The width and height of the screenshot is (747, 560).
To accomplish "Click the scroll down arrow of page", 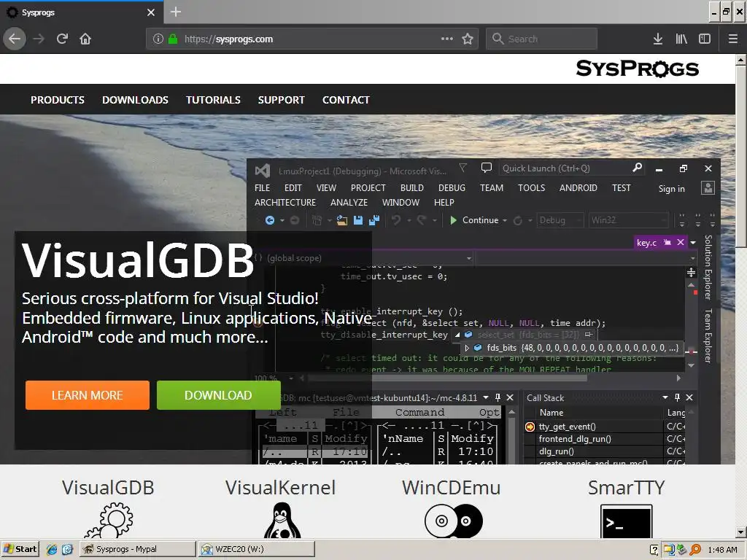I will tap(741, 532).
